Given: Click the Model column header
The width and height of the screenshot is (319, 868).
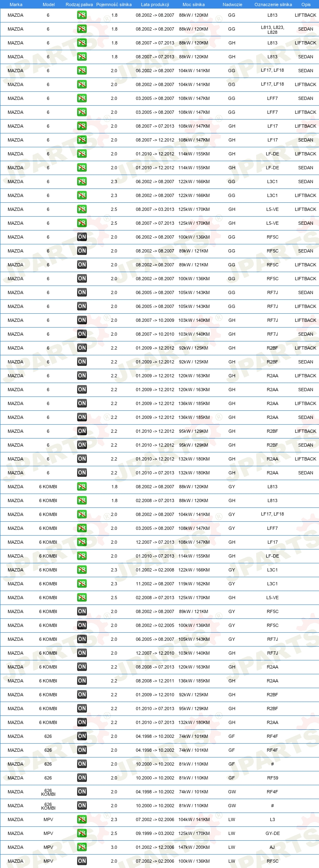Looking at the screenshot, I should [x=49, y=4].
